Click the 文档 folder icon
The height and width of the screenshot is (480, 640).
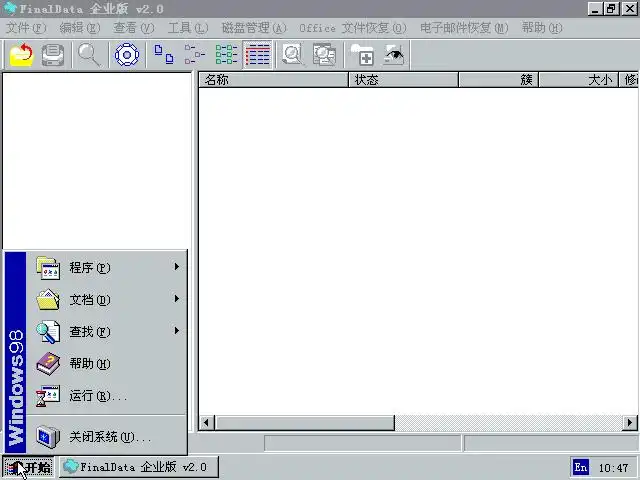[48, 300]
